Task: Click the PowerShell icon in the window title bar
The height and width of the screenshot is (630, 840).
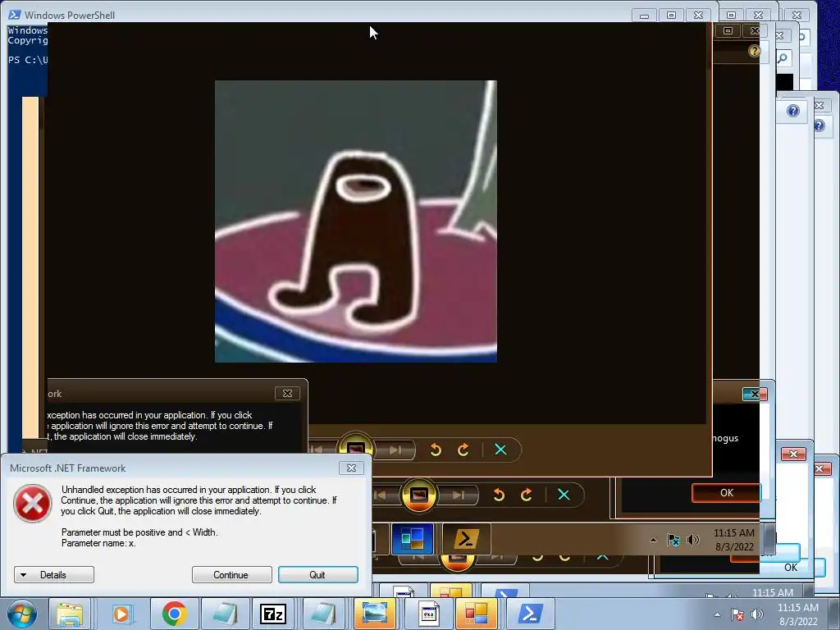Action: click(15, 15)
